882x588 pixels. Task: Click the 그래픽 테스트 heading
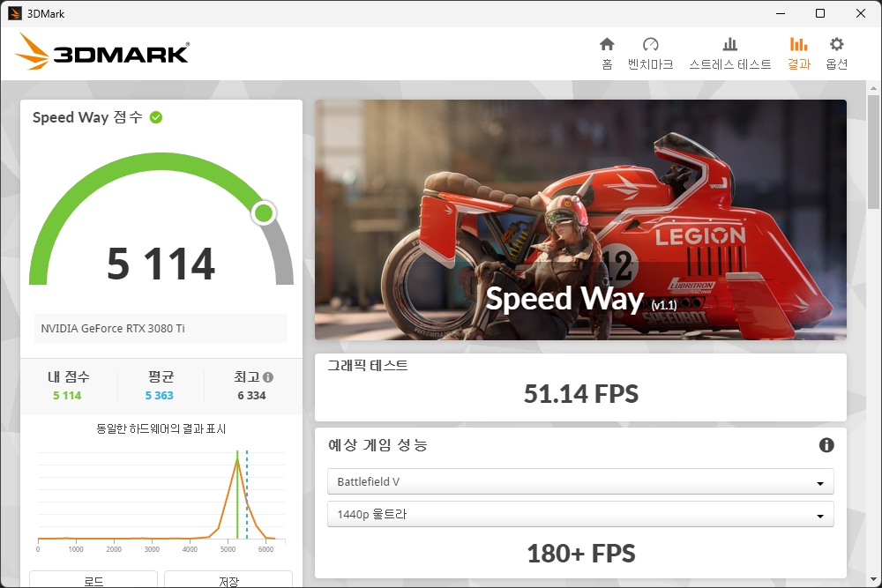[x=368, y=366]
